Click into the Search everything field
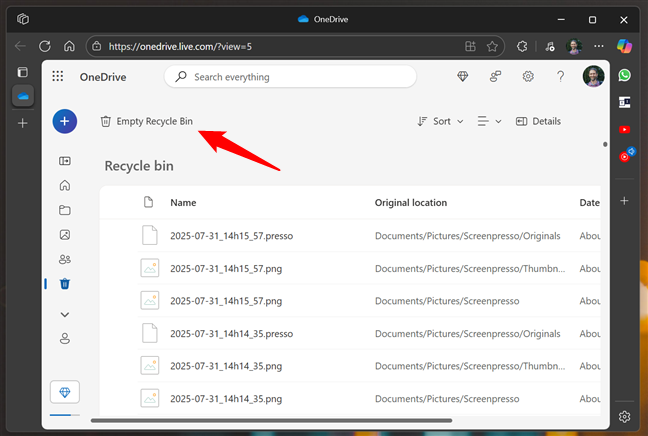648x436 pixels. coord(290,77)
